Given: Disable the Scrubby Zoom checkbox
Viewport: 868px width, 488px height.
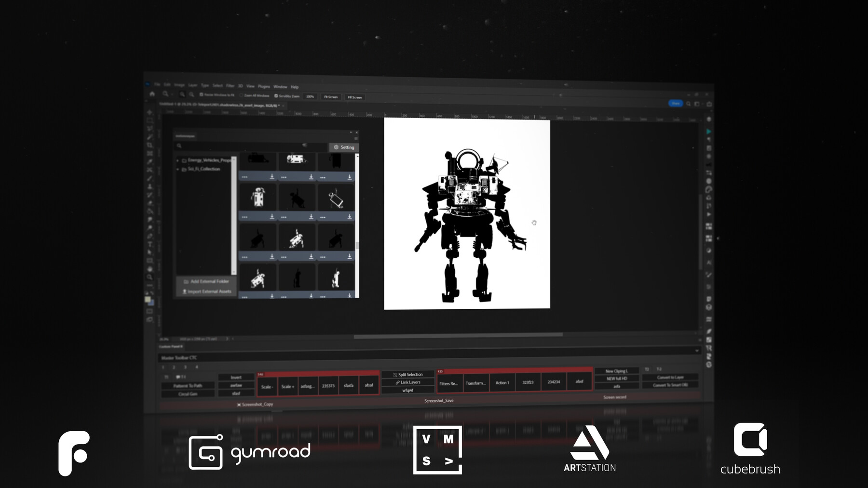Looking at the screenshot, I should (x=276, y=96).
